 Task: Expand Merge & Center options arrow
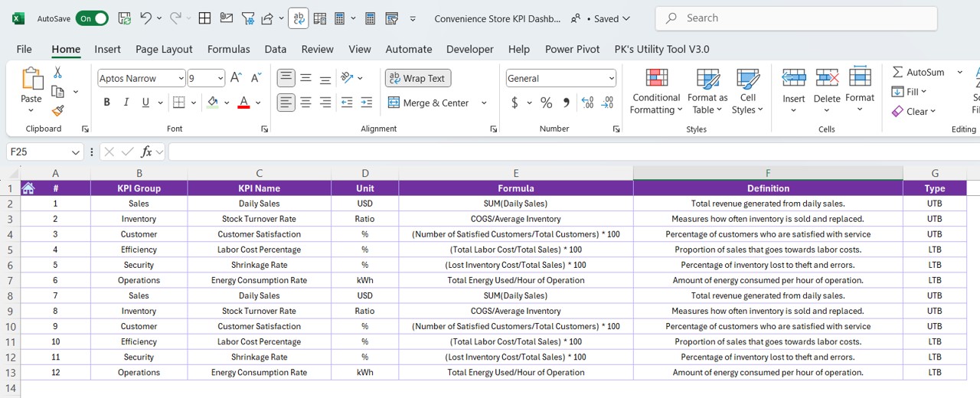click(484, 103)
